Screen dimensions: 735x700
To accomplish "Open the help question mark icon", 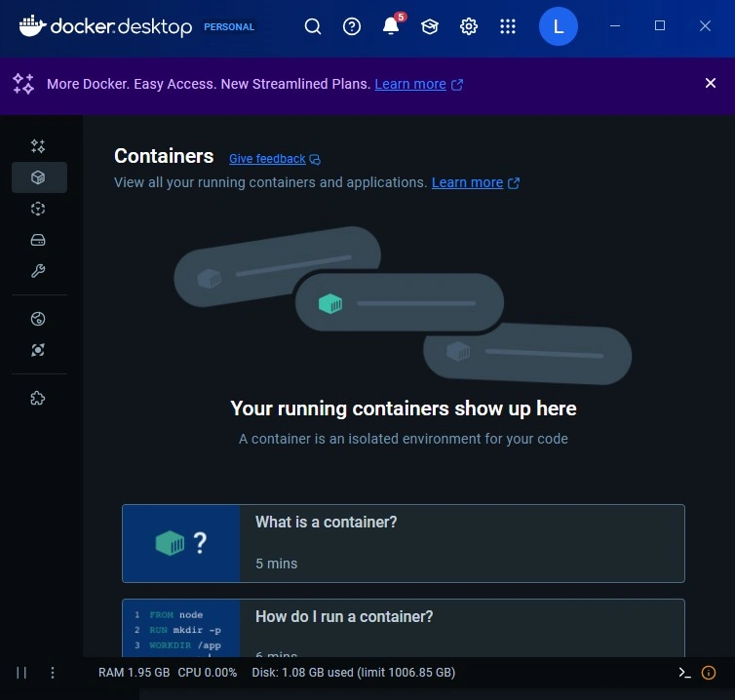I will coord(352,26).
